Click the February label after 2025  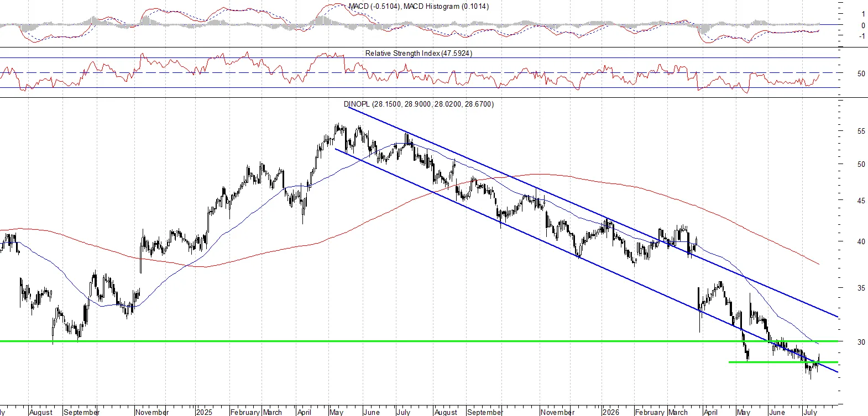(245, 412)
